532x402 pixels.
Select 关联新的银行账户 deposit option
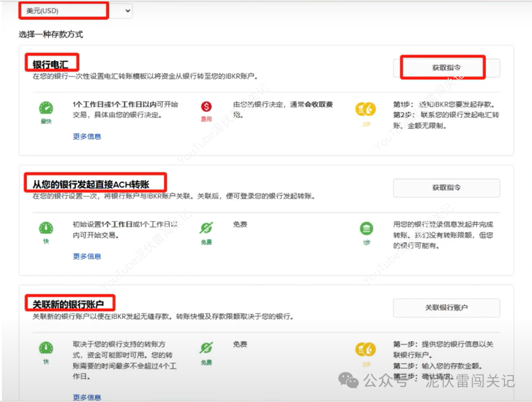point(69,302)
